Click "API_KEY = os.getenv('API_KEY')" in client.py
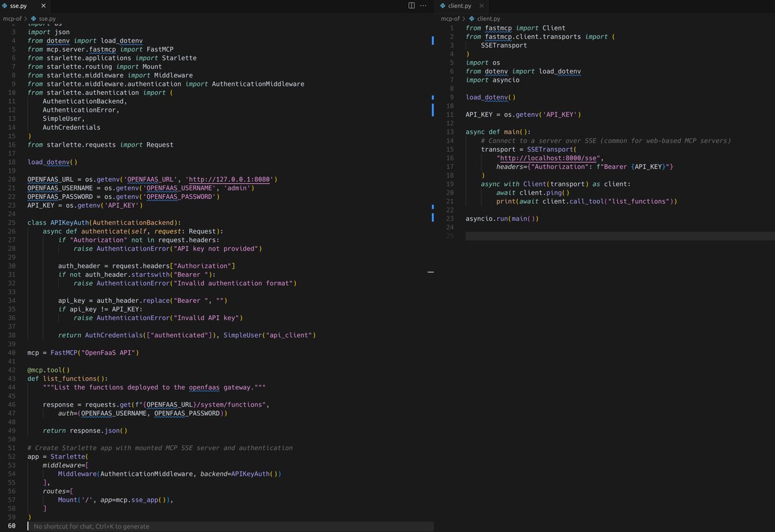The width and height of the screenshot is (775, 532). [x=523, y=114]
